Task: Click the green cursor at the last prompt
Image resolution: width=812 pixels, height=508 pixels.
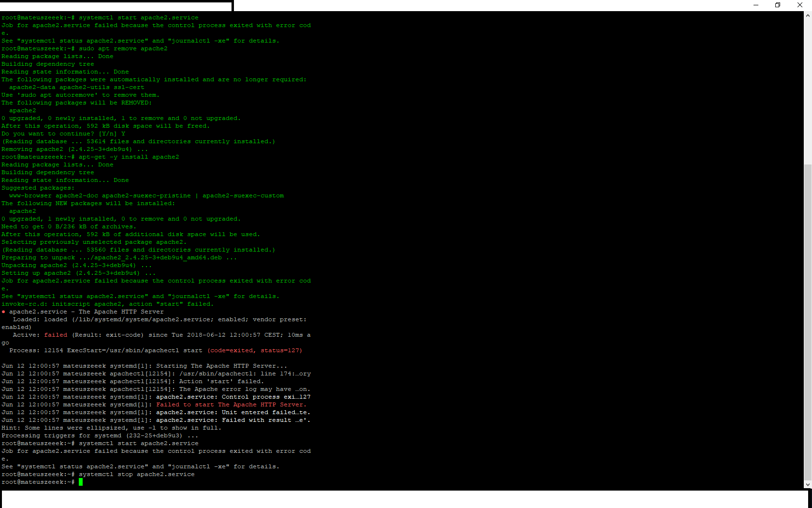Action: pyautogui.click(x=81, y=482)
